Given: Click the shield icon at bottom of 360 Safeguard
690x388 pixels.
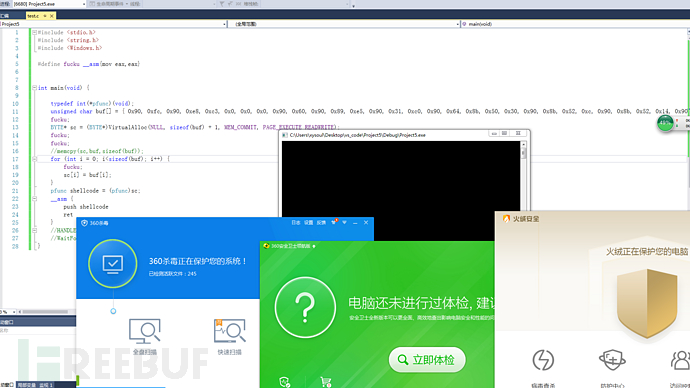Looking at the screenshot, I should 284,382.
